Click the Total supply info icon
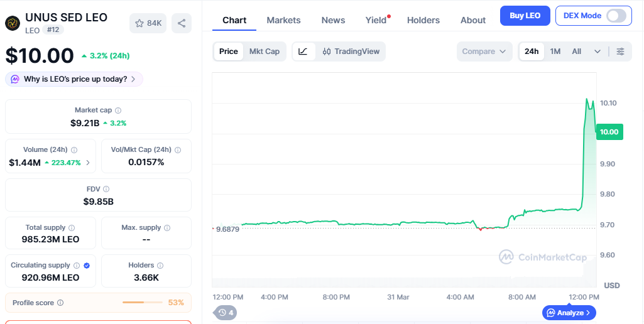 pos(72,227)
